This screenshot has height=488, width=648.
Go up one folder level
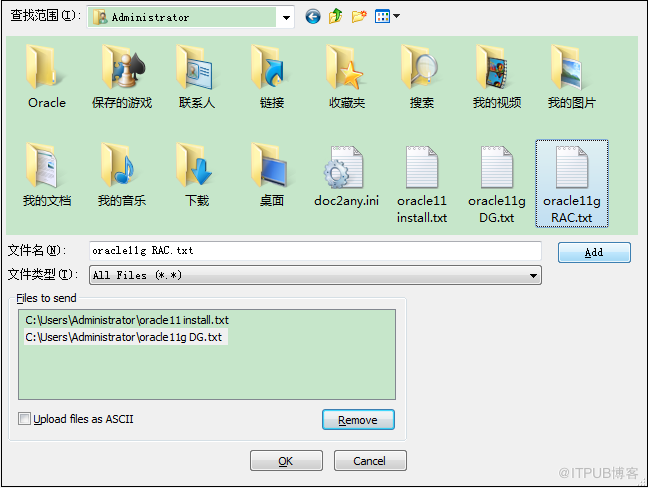pos(336,17)
